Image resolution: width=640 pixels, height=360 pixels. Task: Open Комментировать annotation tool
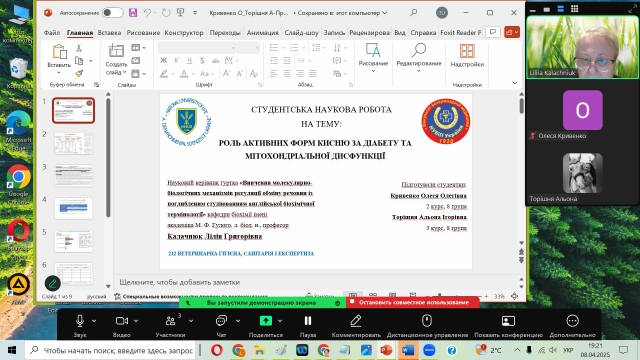tap(356, 326)
